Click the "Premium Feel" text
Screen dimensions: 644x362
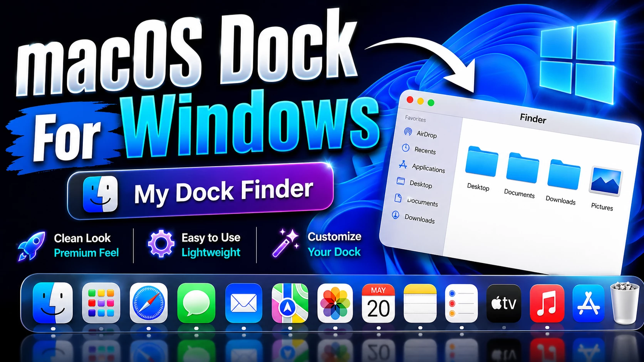pos(86,253)
